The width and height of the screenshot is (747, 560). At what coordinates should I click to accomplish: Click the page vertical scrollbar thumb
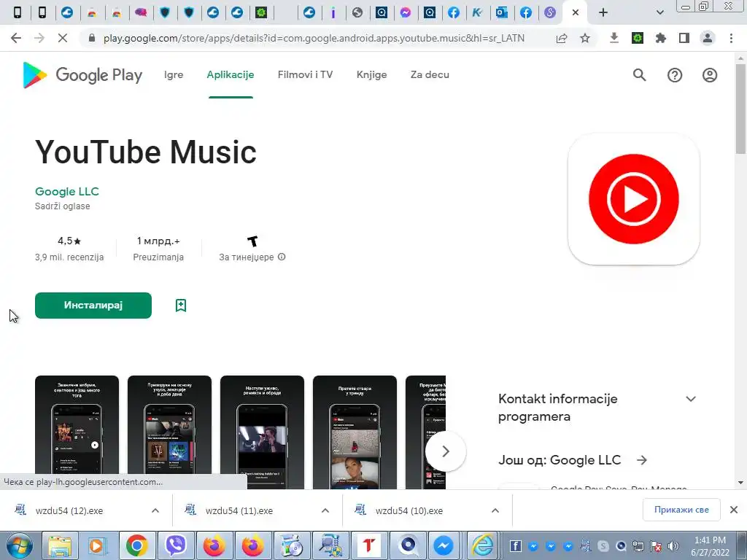tap(741, 109)
